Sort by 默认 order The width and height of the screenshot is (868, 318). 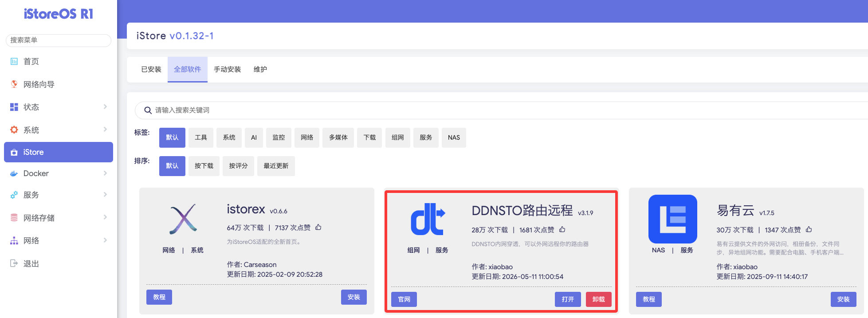point(172,166)
